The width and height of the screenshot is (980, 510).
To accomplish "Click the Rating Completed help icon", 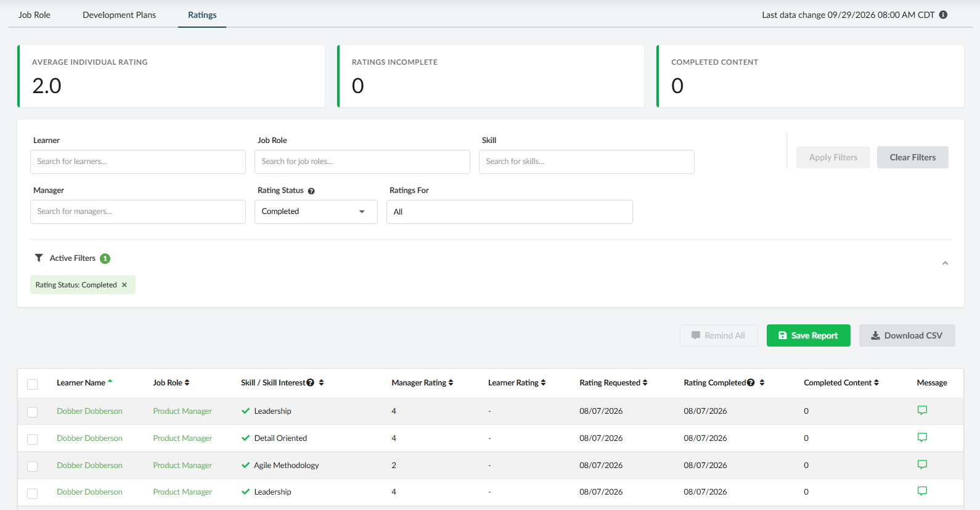I will pos(751,383).
